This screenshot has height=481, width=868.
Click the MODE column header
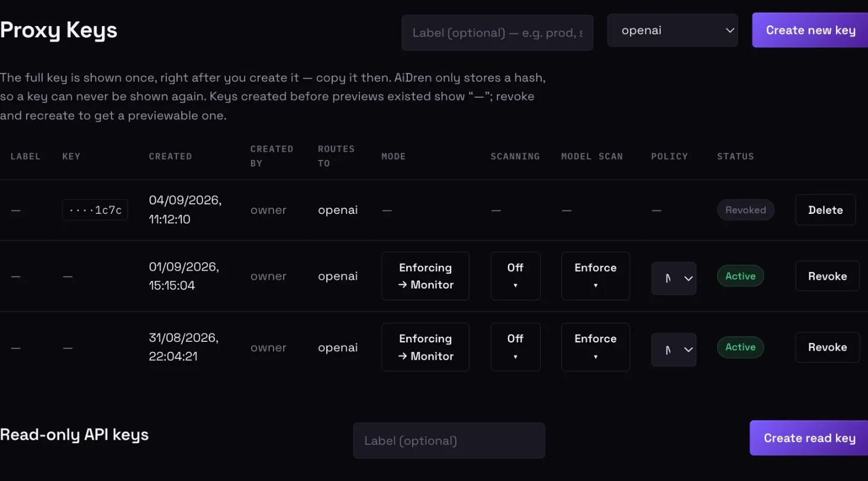pos(394,156)
